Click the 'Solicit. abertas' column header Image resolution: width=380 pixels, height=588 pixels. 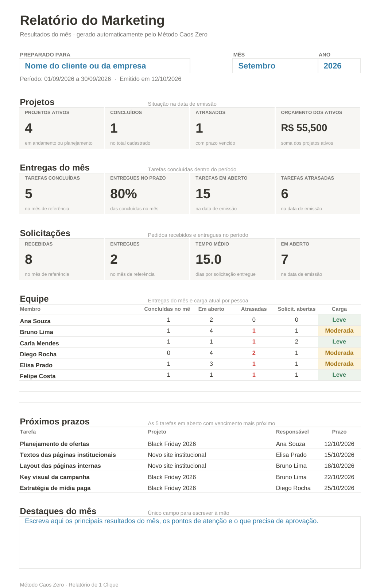tap(296, 309)
